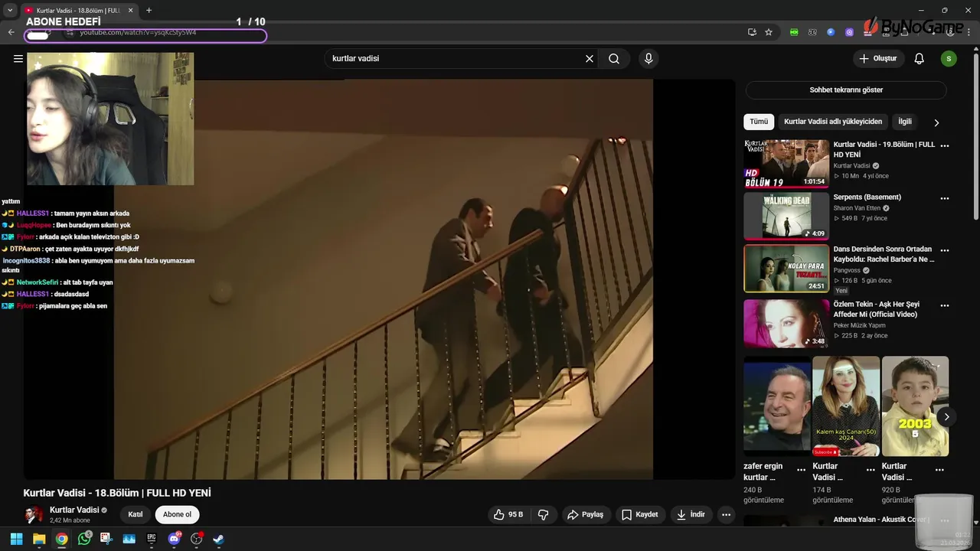Click Sohbet tekrarını göster button
The image size is (980, 551).
click(x=846, y=90)
